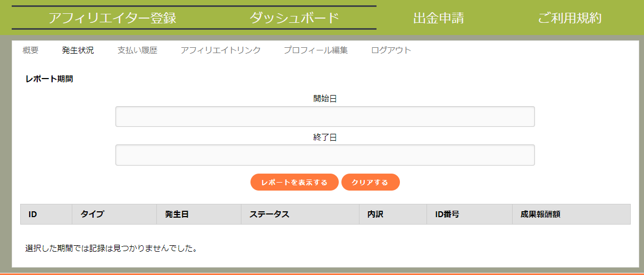
Task: Click the タイプ column header
Action: (114, 214)
